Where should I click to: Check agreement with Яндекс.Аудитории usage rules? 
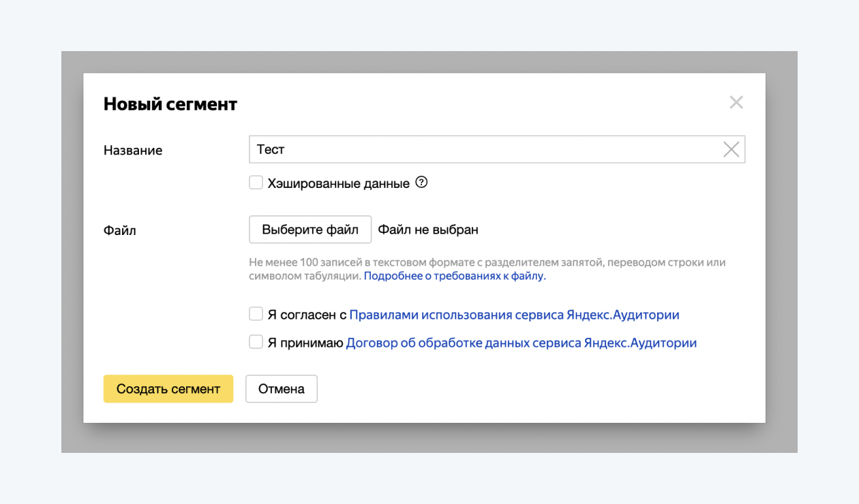click(256, 314)
